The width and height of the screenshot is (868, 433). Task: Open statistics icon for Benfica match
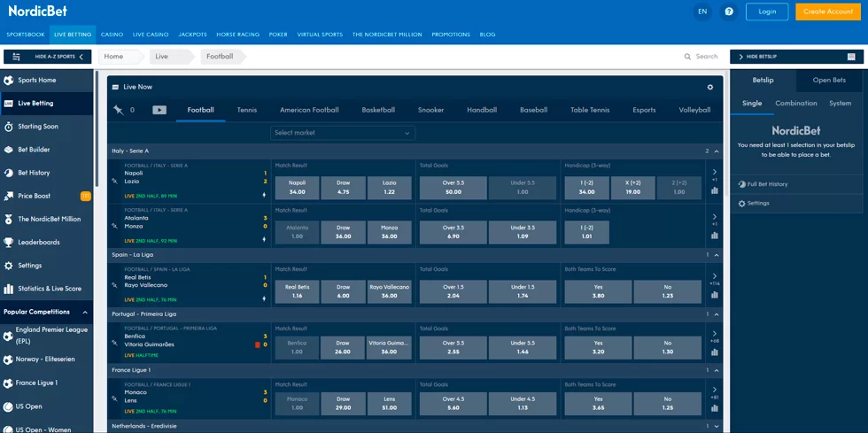coord(715,352)
